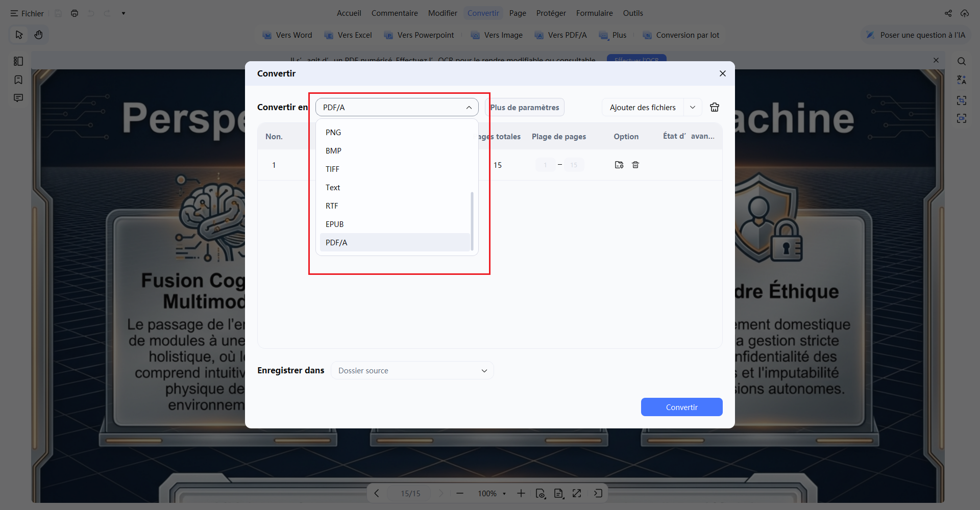Click the blue Convertir button
Screen dimensions: 980x510
click(681, 407)
